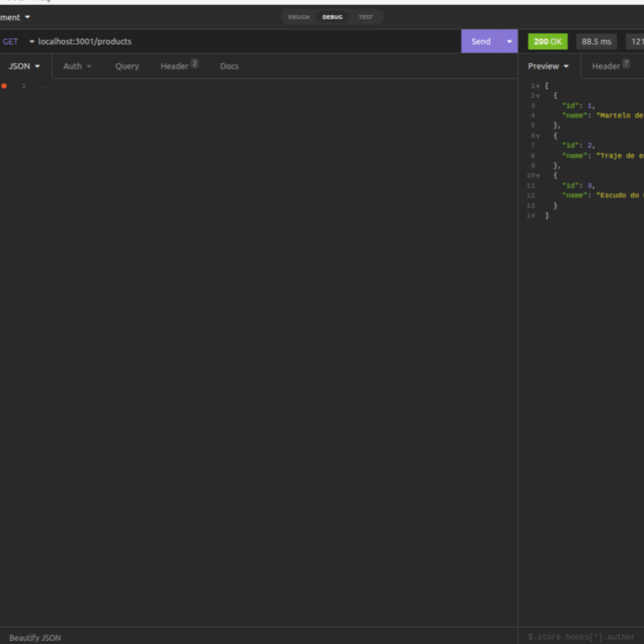The image size is (644, 644).
Task: Click Beautify JSON button
Action: (x=35, y=638)
